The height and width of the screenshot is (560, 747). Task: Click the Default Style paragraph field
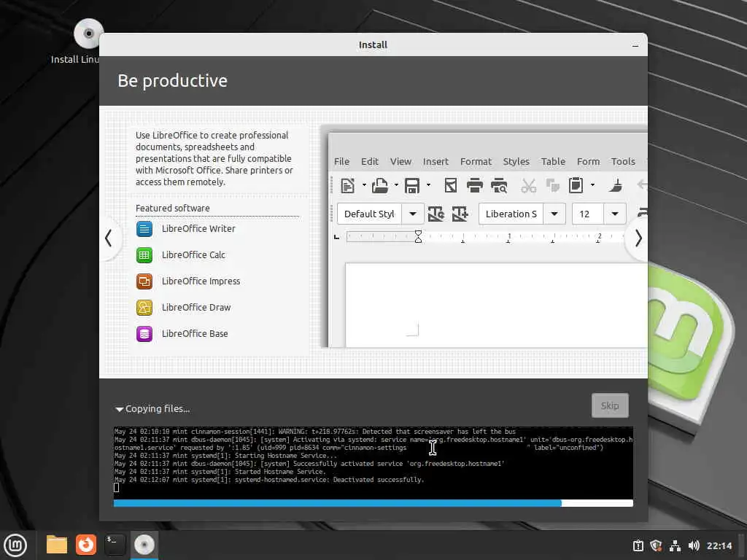(x=370, y=214)
